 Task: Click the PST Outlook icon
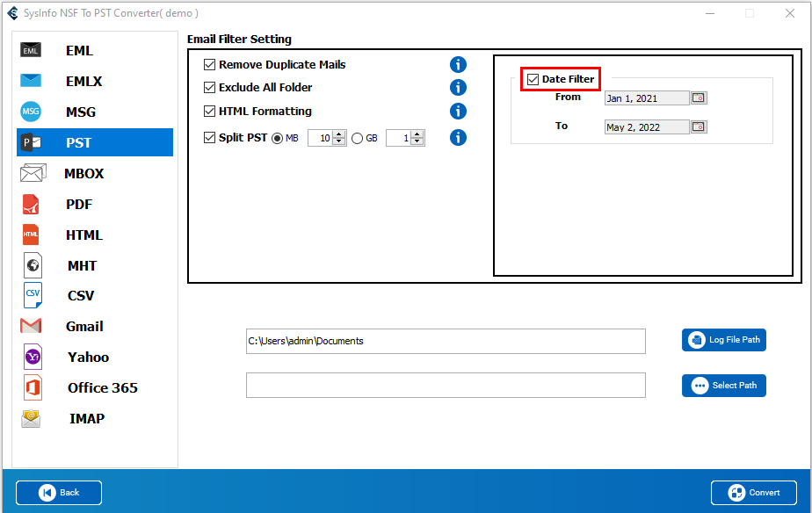(x=31, y=142)
